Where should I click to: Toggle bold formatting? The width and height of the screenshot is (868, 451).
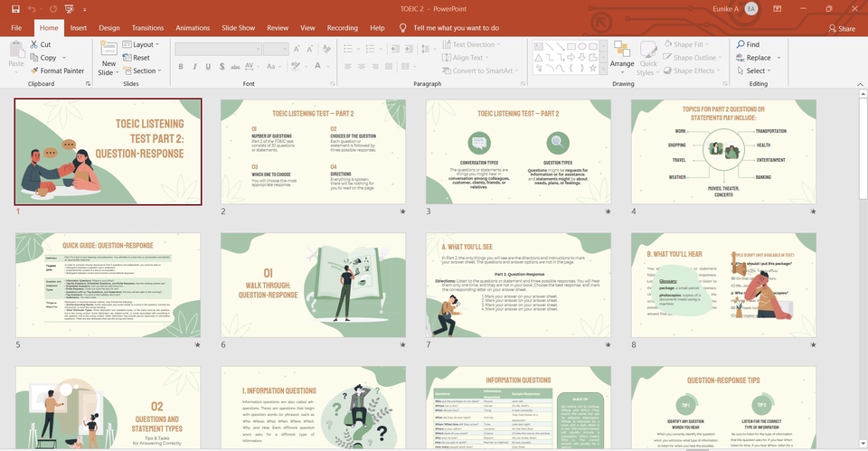[181, 66]
